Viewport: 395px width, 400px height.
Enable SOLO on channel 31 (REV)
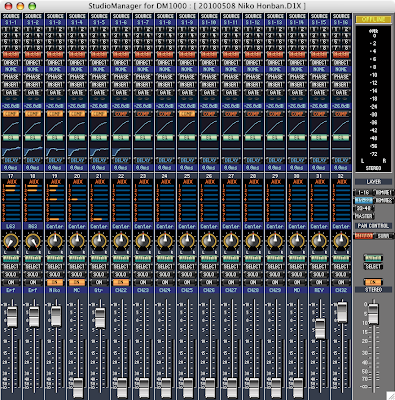(319, 274)
